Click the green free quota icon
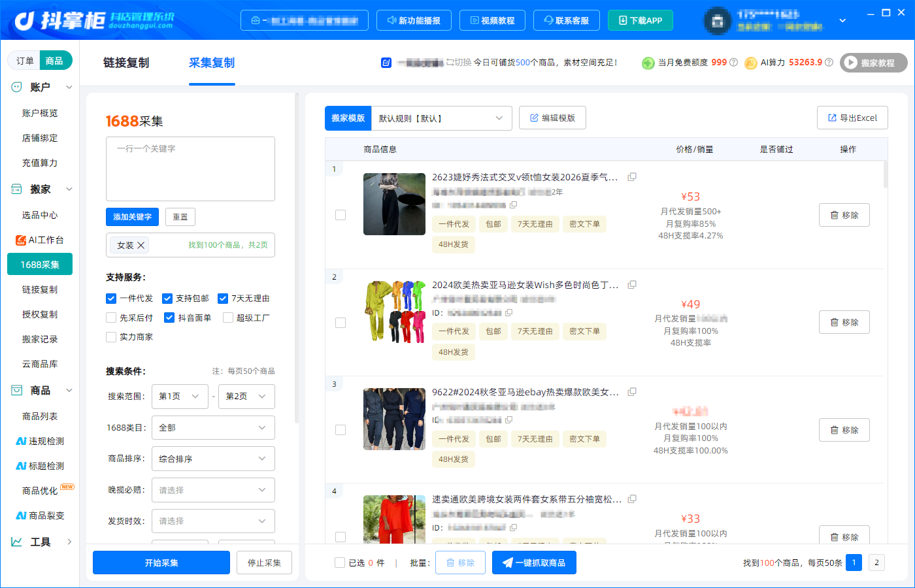The height and width of the screenshot is (588, 915). tap(648, 63)
